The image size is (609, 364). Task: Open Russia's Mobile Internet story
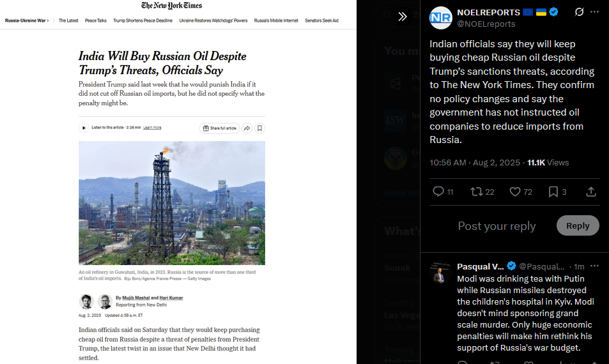point(276,20)
